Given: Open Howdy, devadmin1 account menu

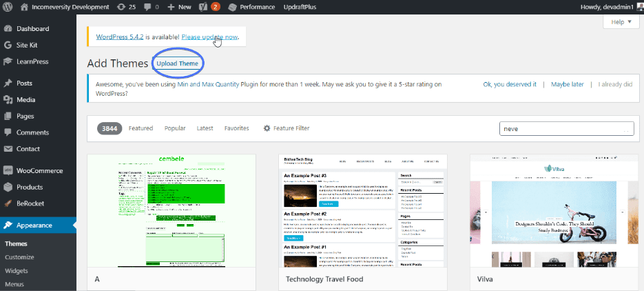Looking at the screenshot, I should coord(612,7).
